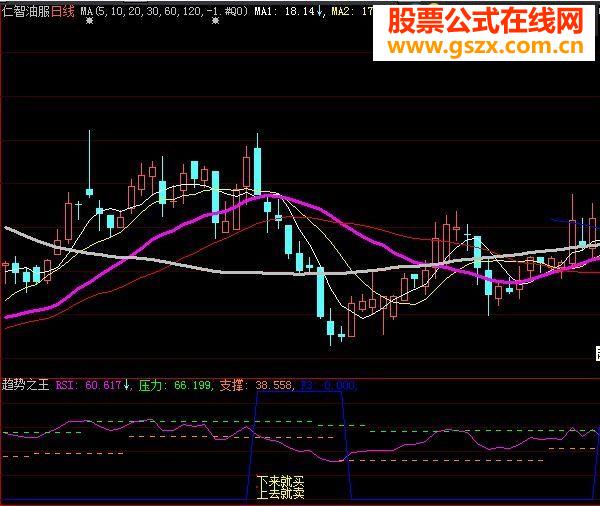Screen dimensions: 600x506
Task: Click the 压力: 66.199 readout
Action: pyautogui.click(x=174, y=385)
